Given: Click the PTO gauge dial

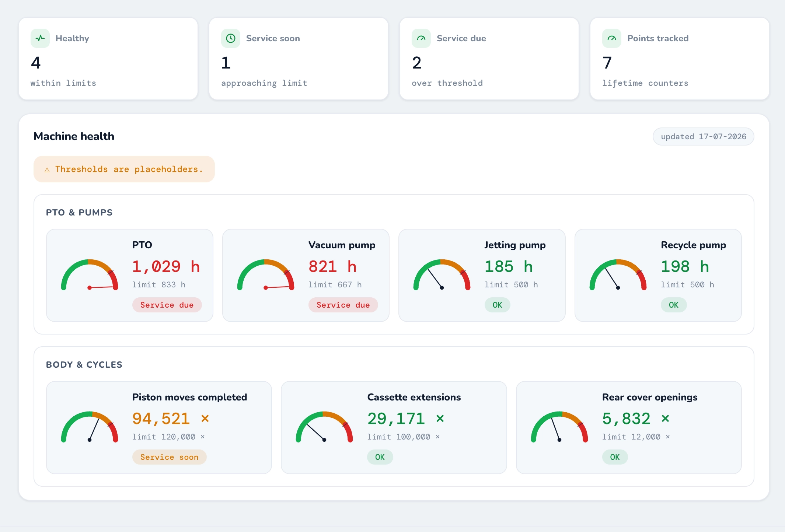Looking at the screenshot, I should (90, 275).
